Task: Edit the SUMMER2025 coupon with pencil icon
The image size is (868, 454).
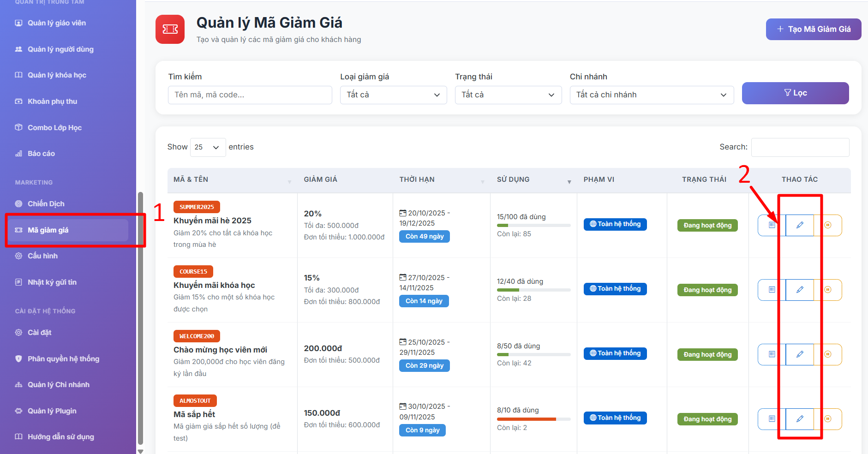Action: point(800,225)
